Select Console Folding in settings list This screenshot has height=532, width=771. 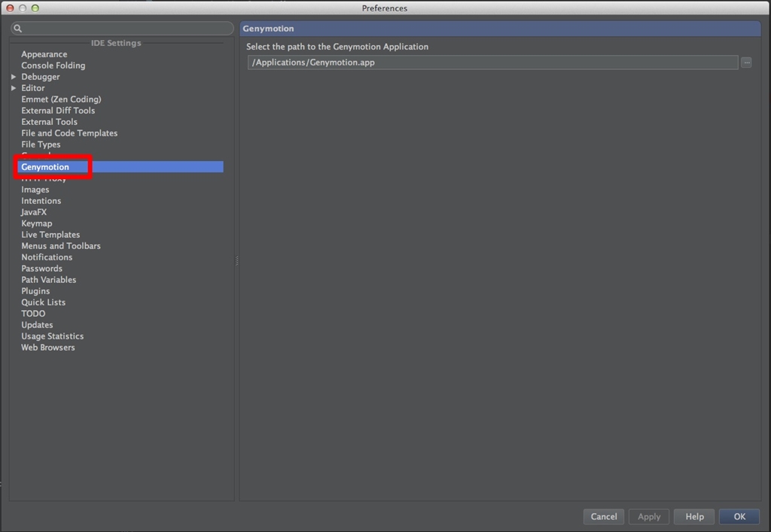pos(53,65)
